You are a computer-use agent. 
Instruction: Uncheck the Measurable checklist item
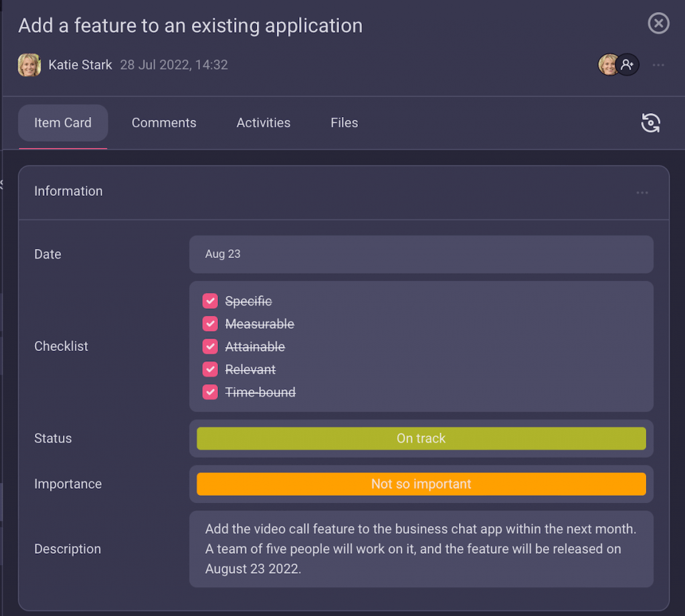point(210,324)
